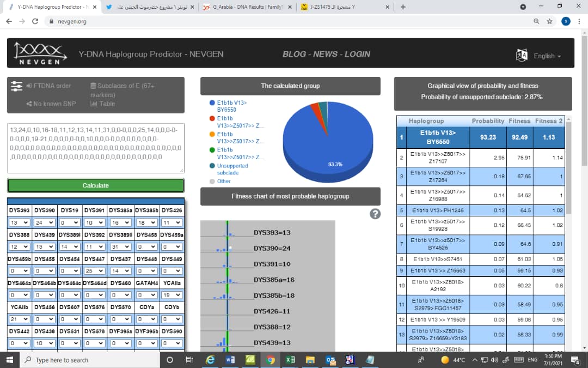
Task: Click the green Calculate button
Action: [x=96, y=185]
